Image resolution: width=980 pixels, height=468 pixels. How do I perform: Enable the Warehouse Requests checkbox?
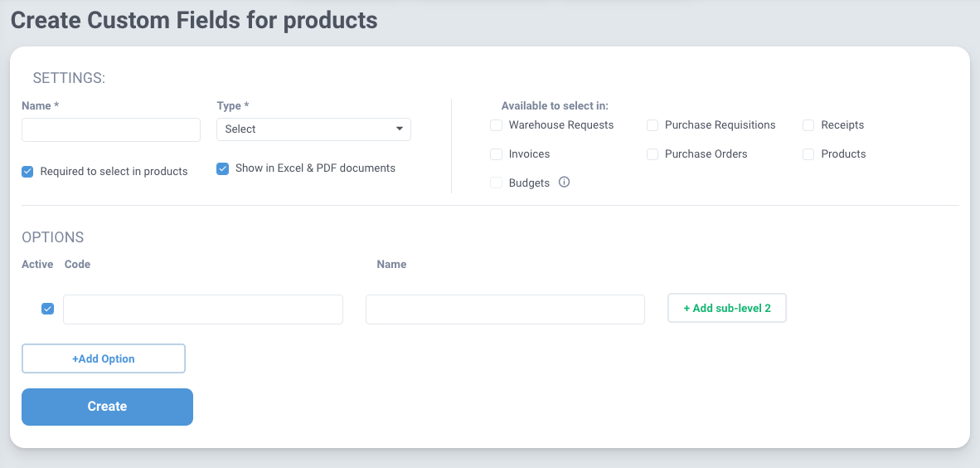pyautogui.click(x=497, y=125)
